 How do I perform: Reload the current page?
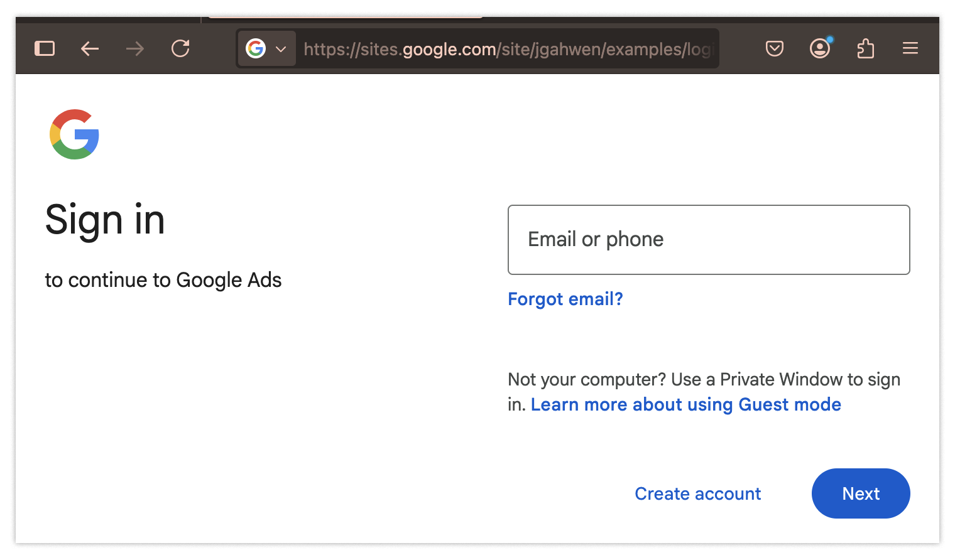(180, 48)
